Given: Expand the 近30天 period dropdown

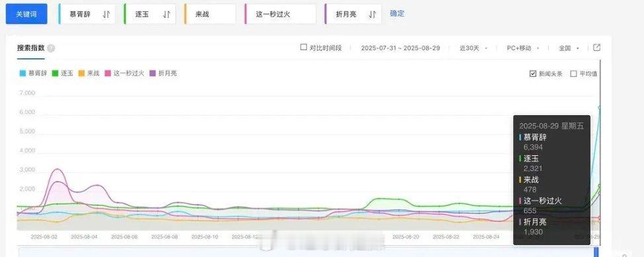Looking at the screenshot, I should point(473,48).
